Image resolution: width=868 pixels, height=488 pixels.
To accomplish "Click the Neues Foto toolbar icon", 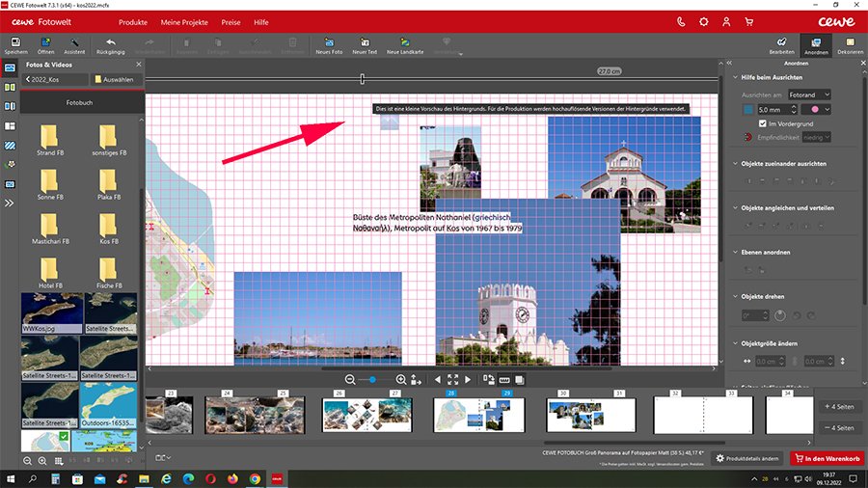I will [x=330, y=43].
